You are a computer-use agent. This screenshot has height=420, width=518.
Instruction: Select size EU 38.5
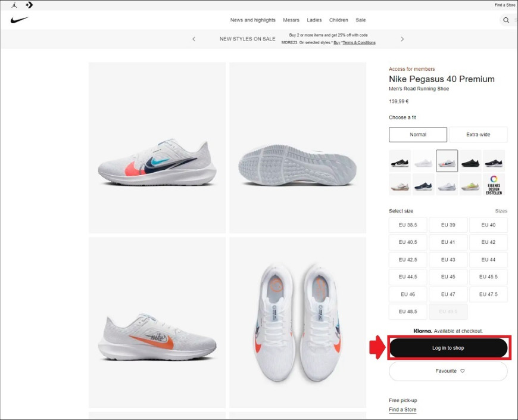pyautogui.click(x=408, y=225)
